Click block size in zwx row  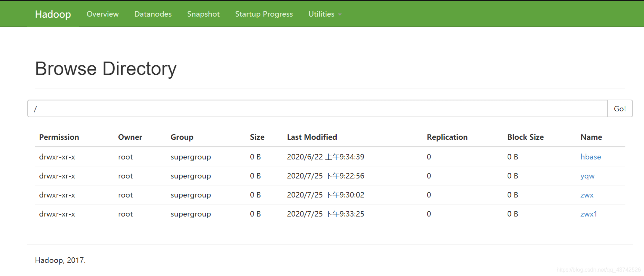pos(512,195)
